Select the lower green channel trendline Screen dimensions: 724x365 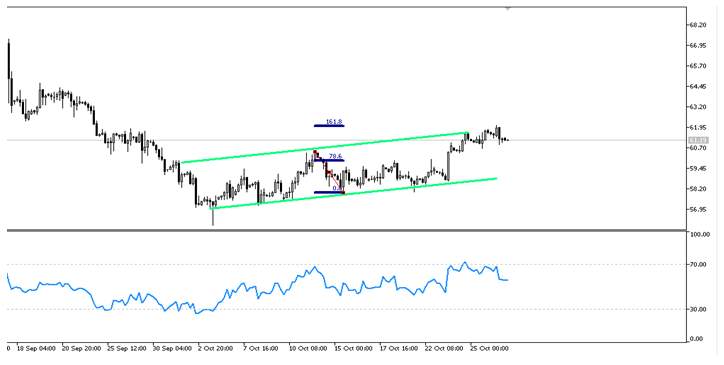click(x=353, y=193)
